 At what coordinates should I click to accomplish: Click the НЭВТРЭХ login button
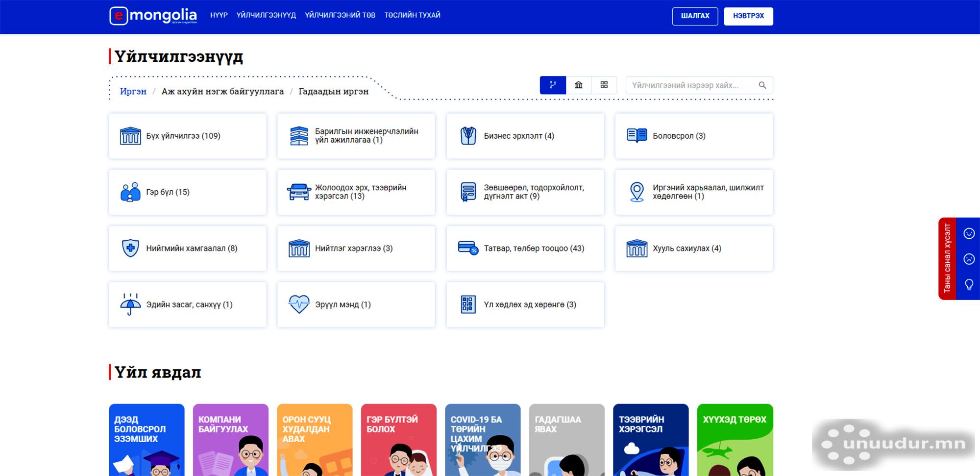pyautogui.click(x=748, y=16)
